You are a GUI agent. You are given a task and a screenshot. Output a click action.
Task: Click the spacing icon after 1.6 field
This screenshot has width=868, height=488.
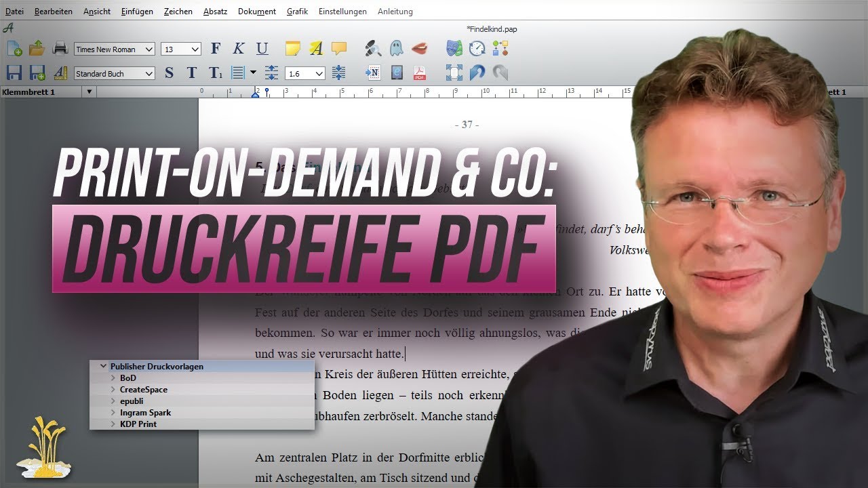click(x=339, y=73)
